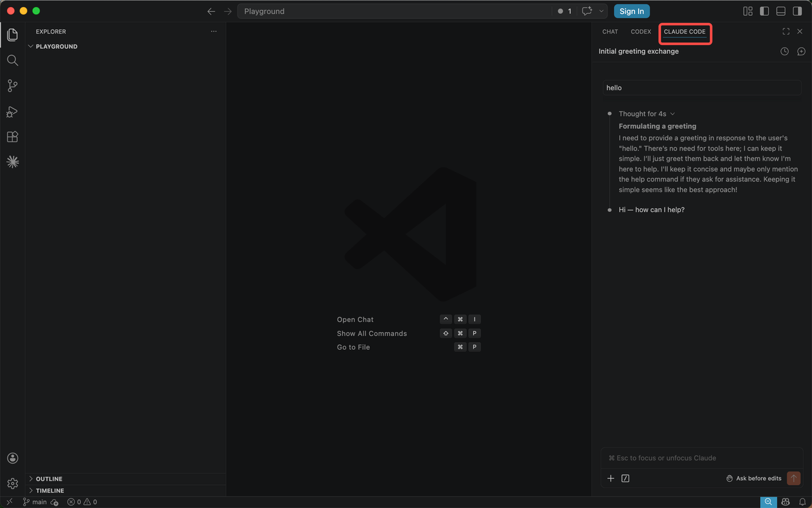The image size is (812, 508).
Task: Click the plus icon to add context
Action: pyautogui.click(x=611, y=478)
